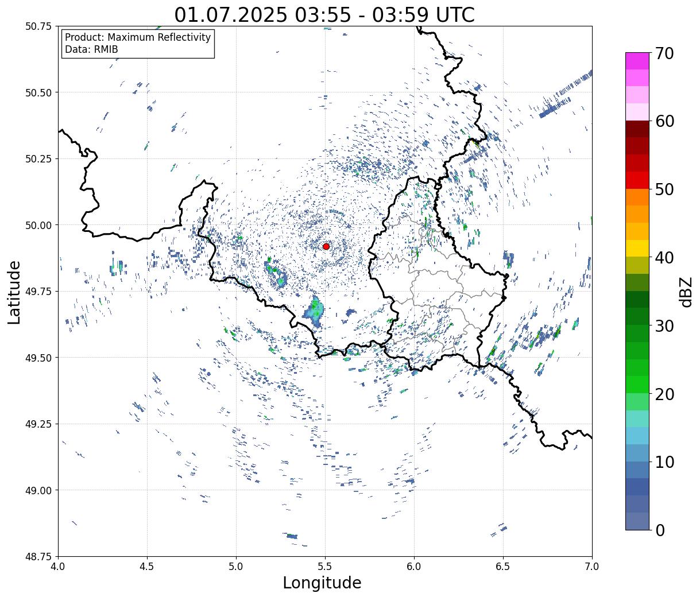
Task: Click the bright red swatch just above 50 dBZ
Action: point(637,180)
